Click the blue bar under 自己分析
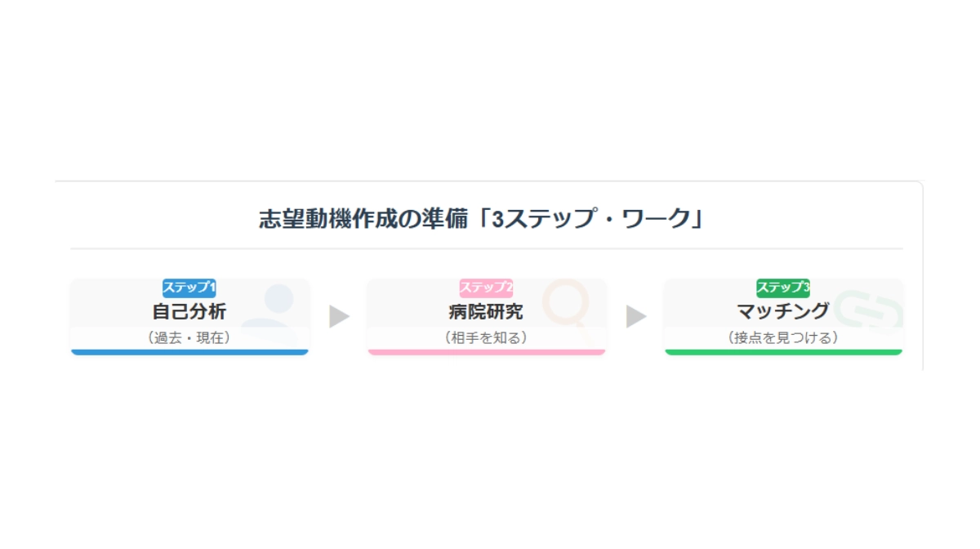The height and width of the screenshot is (549, 980). click(x=189, y=352)
